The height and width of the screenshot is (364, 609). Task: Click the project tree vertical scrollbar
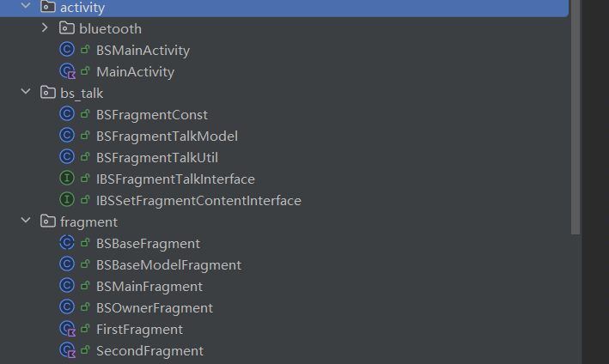(x=576, y=120)
